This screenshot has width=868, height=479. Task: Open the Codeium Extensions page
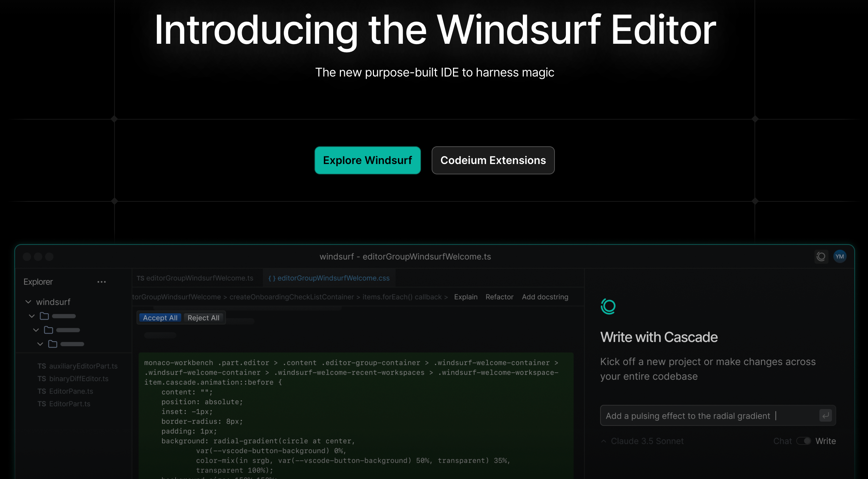pos(493,160)
